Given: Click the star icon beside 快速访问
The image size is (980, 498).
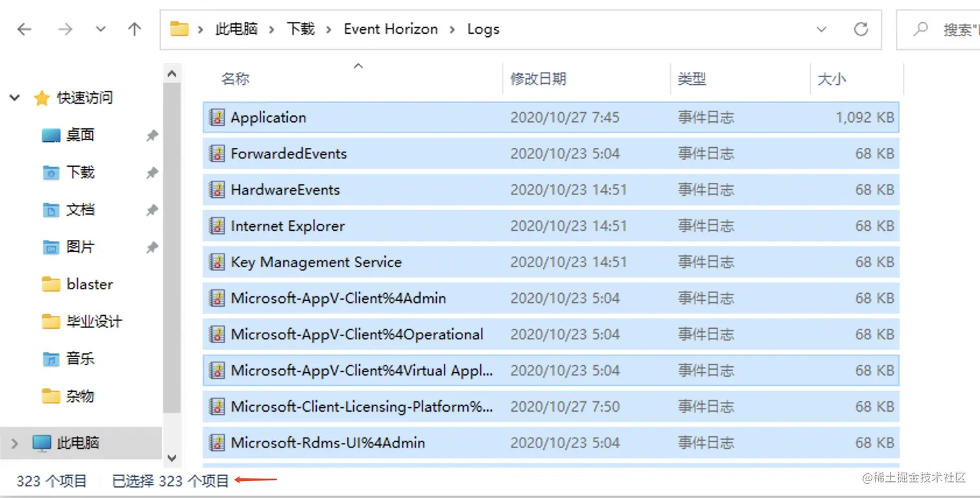Looking at the screenshot, I should point(42,98).
